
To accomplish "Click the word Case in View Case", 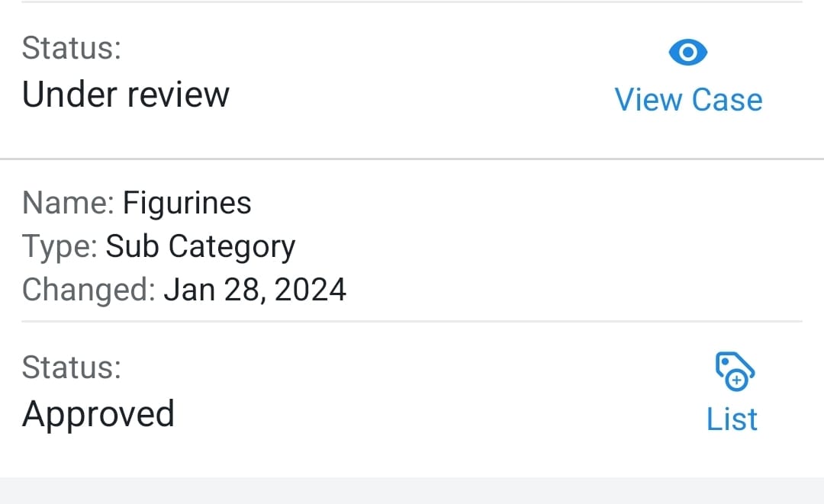I will click(727, 100).
